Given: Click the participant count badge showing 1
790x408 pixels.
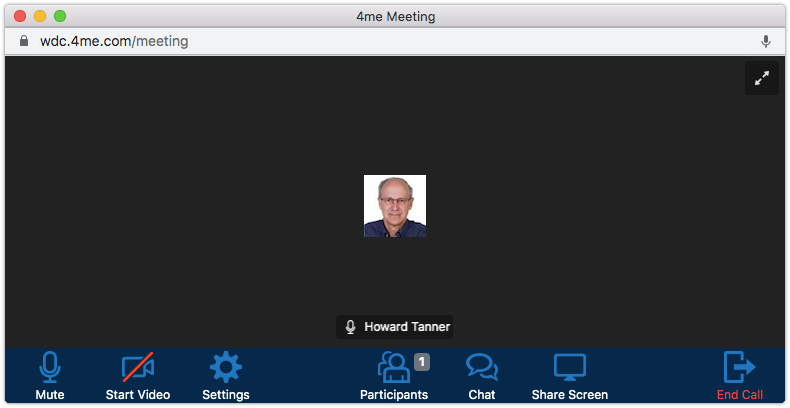Looking at the screenshot, I should pos(422,362).
